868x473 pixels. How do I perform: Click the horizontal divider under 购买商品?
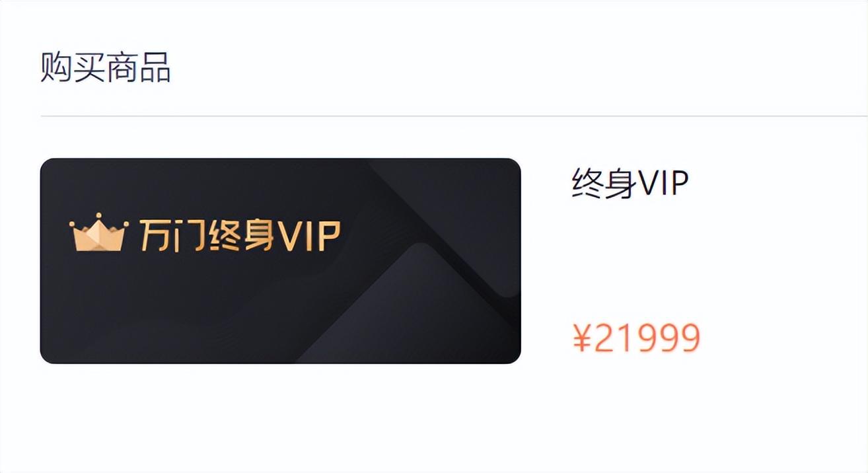pos(454,116)
